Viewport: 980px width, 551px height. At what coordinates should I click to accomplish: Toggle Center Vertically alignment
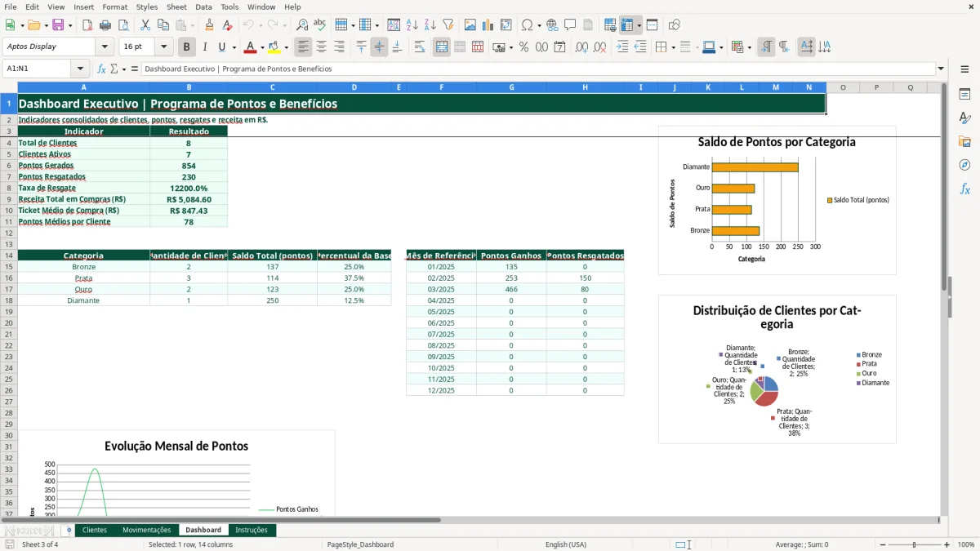379,47
